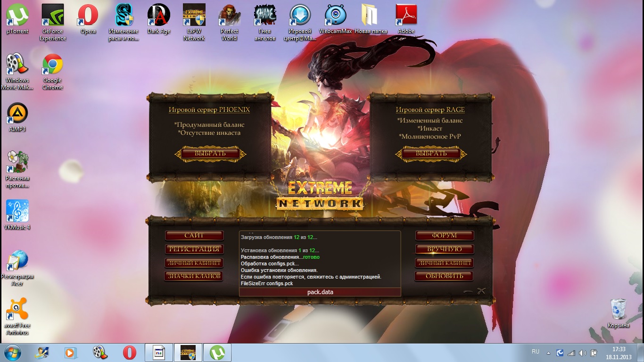Click the pack.data progress bar
Image resolution: width=644 pixels, height=362 pixels.
click(x=320, y=292)
